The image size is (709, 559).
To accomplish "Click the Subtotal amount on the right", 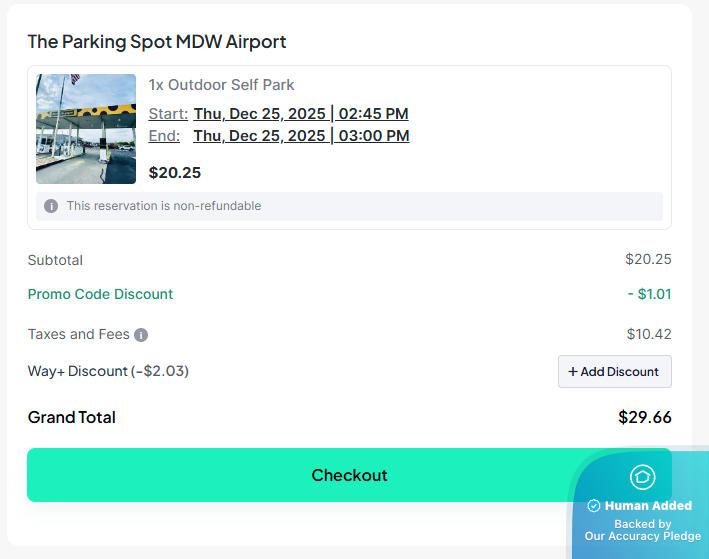I will click(648, 260).
